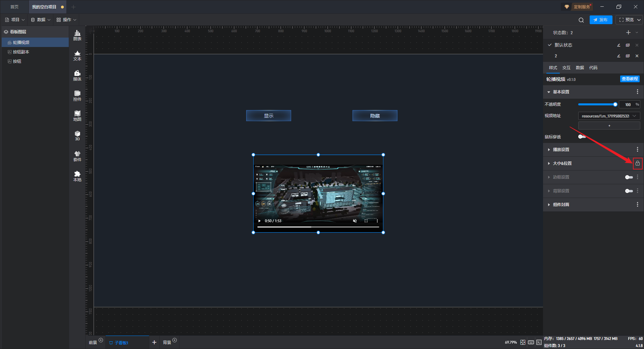Edit the 默认状态 state name
The width and height of the screenshot is (644, 349).
tap(619, 45)
